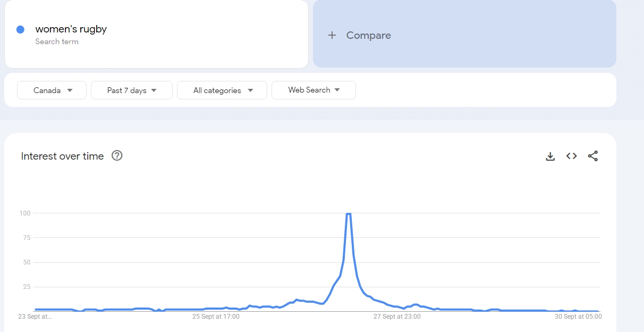Click the Search term subtitle text

tap(57, 41)
